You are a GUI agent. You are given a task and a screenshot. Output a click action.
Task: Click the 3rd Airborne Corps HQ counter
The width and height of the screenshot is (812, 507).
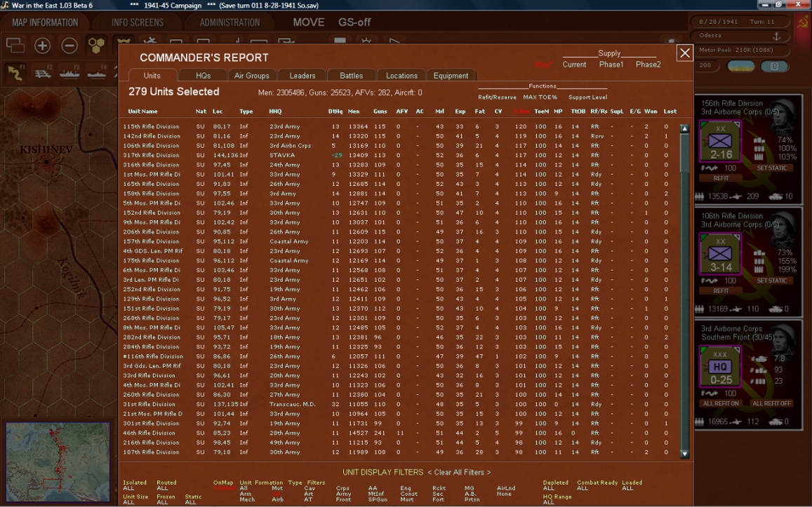(720, 367)
